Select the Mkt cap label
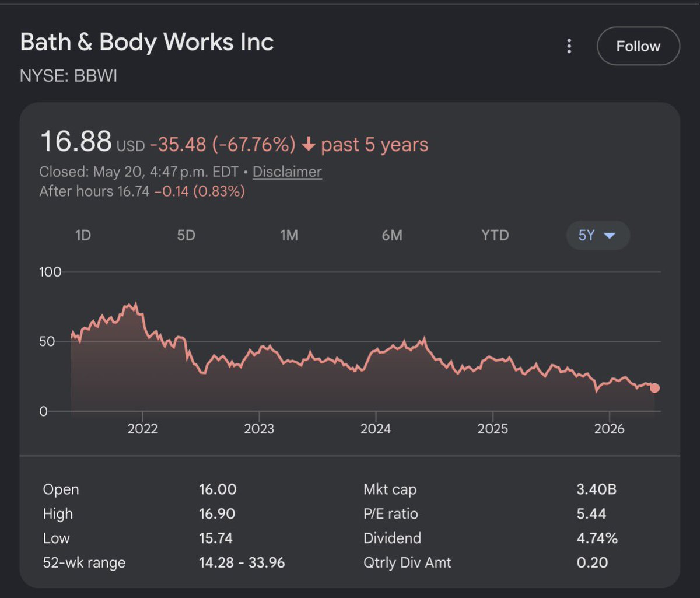Viewport: 700px width, 598px height. coord(390,489)
